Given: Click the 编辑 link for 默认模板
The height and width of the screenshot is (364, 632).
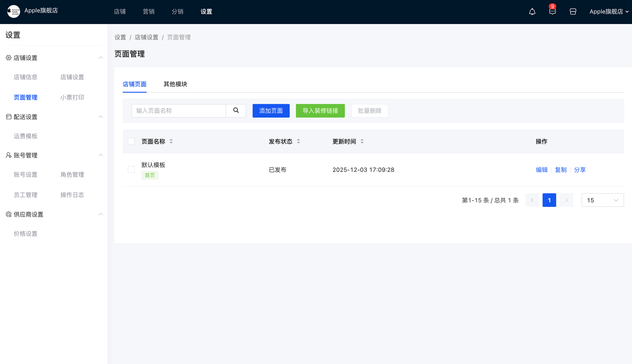Looking at the screenshot, I should [542, 170].
